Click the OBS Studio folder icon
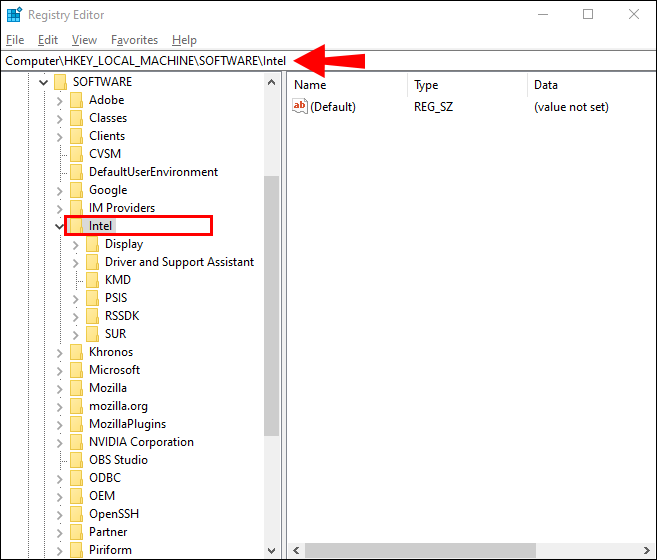The width and height of the screenshot is (657, 560). [x=76, y=460]
